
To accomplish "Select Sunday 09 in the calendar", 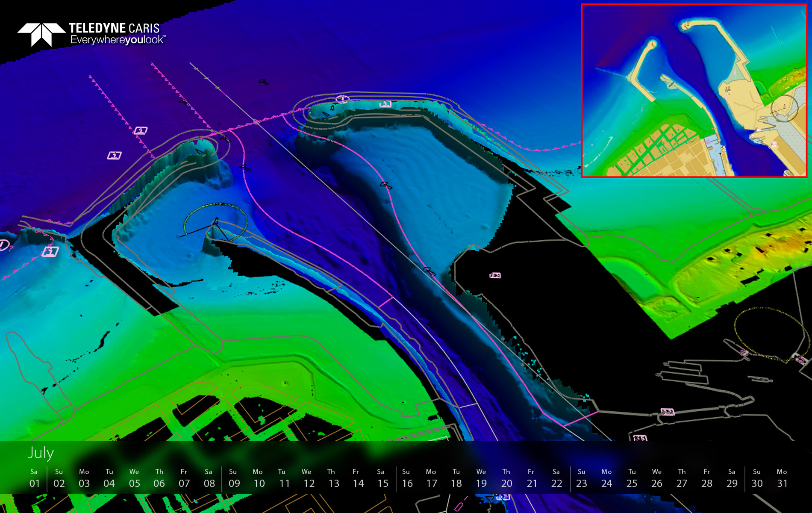I will 234,478.
